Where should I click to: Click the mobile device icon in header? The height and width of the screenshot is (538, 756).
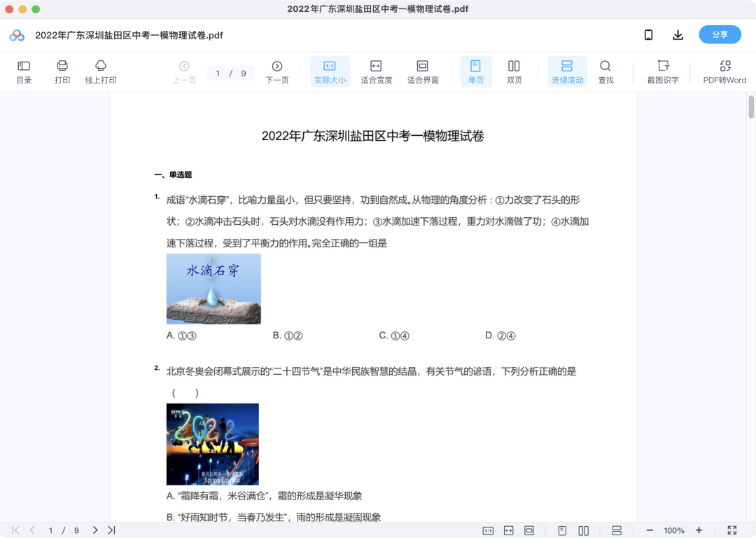648,35
